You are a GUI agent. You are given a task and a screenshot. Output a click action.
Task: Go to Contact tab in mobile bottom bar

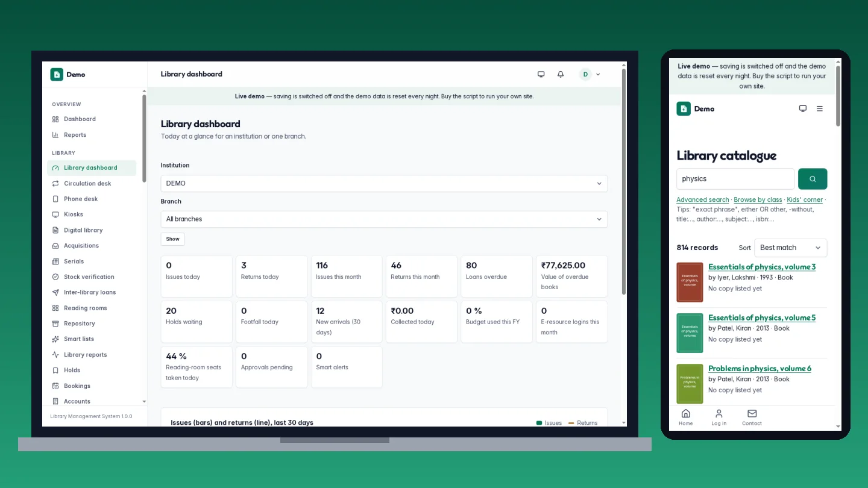coord(752,417)
